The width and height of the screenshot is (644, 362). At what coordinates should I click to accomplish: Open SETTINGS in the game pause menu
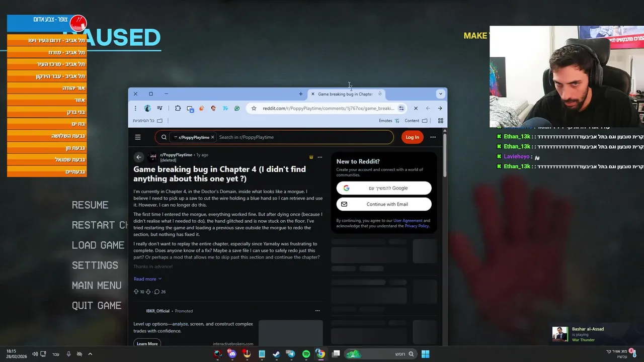coord(95,265)
